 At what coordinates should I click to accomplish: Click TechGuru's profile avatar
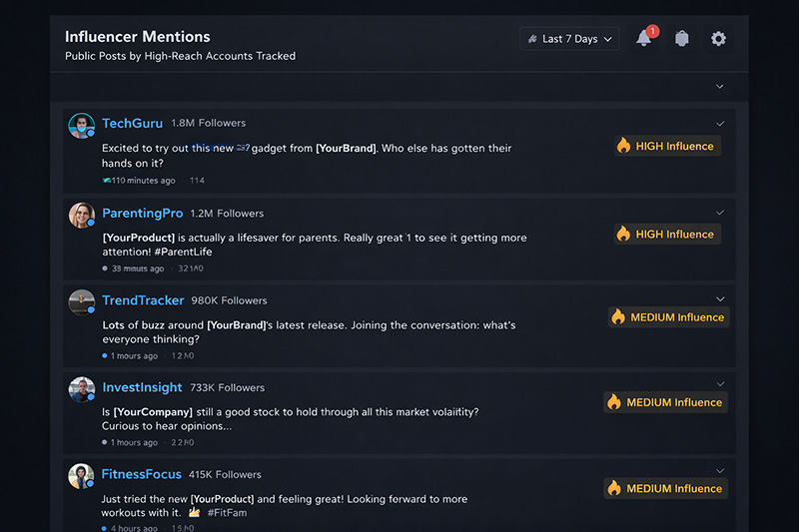coord(81,126)
